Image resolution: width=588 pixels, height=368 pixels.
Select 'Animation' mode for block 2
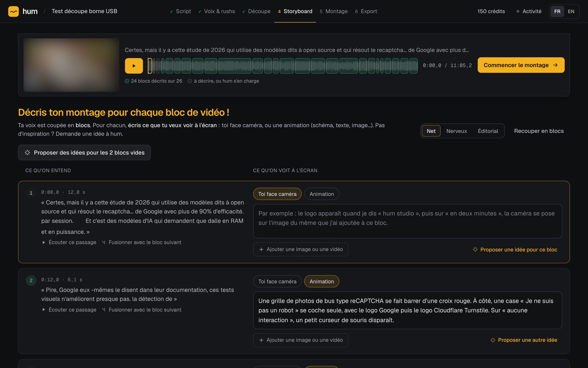pos(322,281)
